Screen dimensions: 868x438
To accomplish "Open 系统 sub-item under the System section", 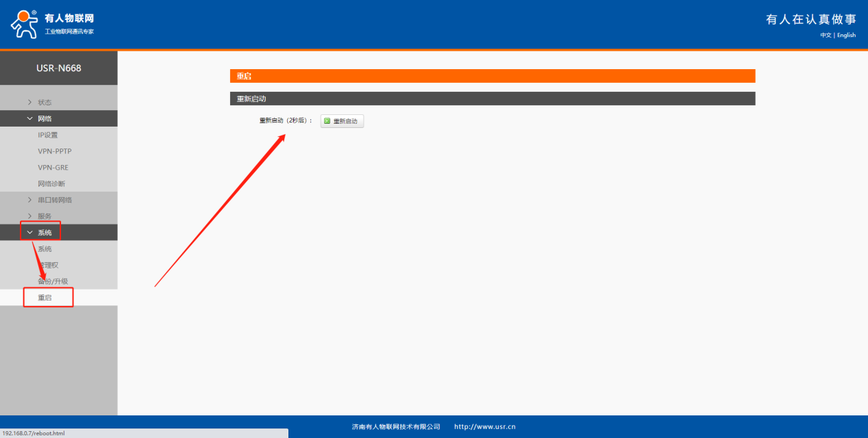I will coord(45,249).
